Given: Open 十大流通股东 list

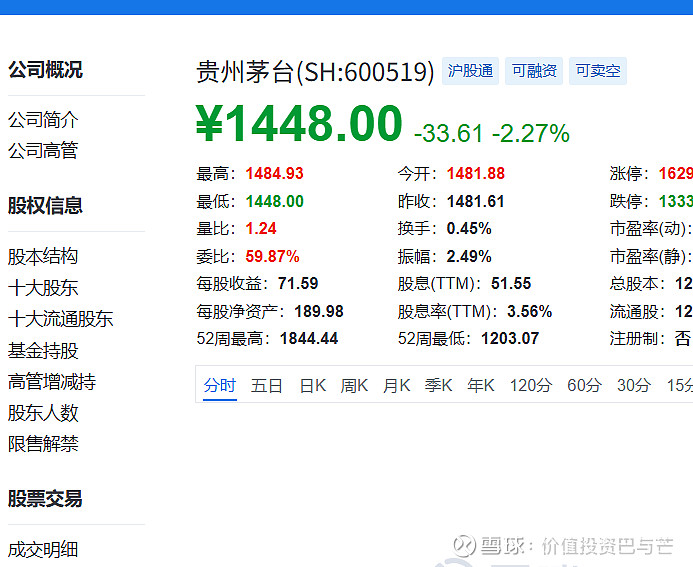Looking at the screenshot, I should 61,319.
